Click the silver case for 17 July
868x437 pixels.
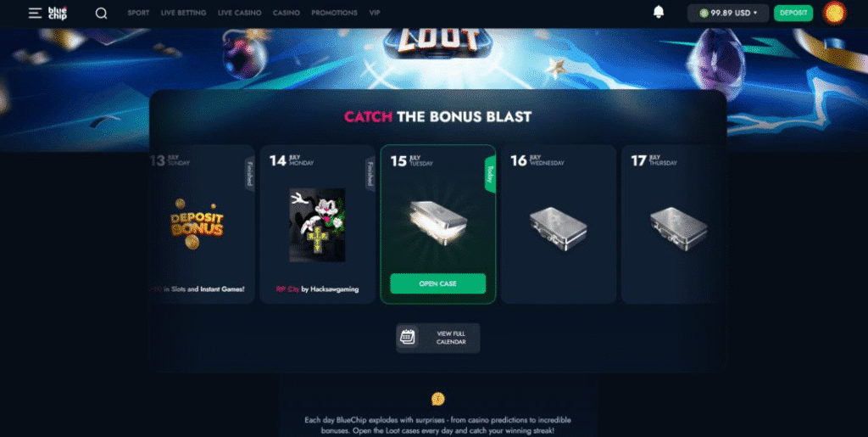[679, 228]
